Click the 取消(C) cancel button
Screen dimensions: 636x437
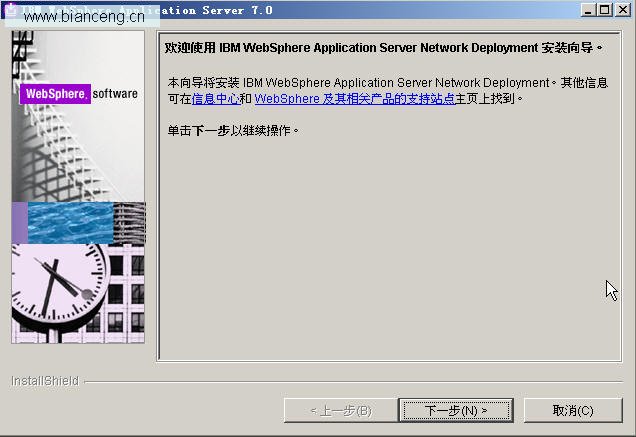coord(573,410)
